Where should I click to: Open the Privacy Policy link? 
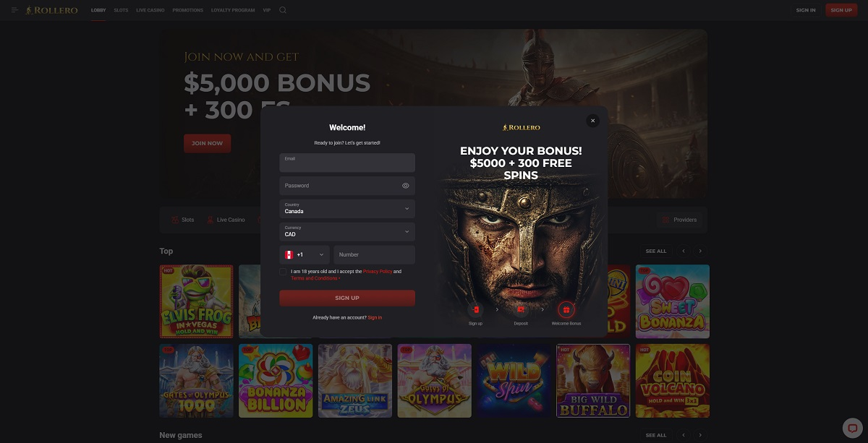tap(378, 271)
